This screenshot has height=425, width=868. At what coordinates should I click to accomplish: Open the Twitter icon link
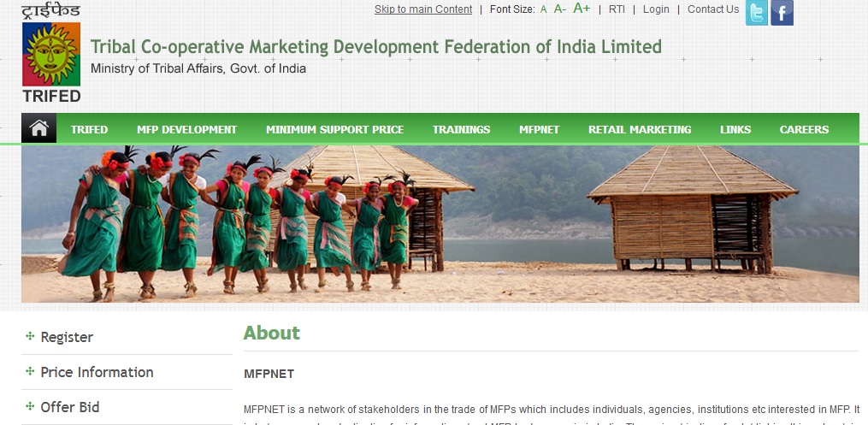tap(756, 13)
